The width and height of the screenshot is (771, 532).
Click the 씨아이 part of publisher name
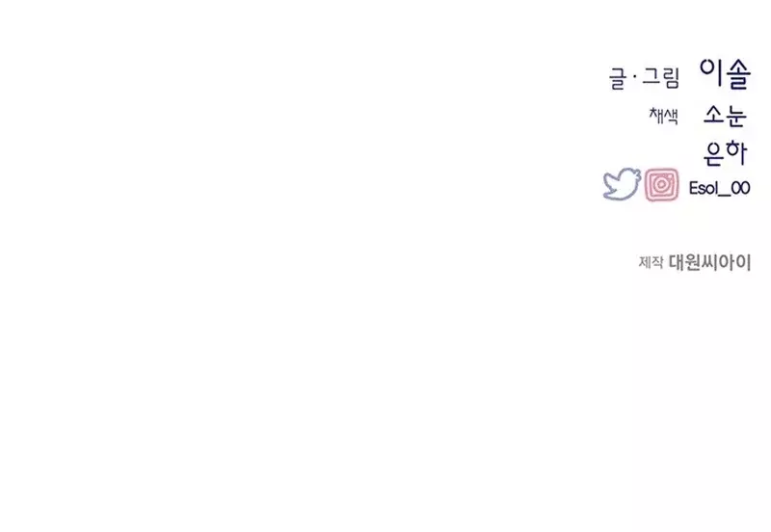tap(727, 262)
